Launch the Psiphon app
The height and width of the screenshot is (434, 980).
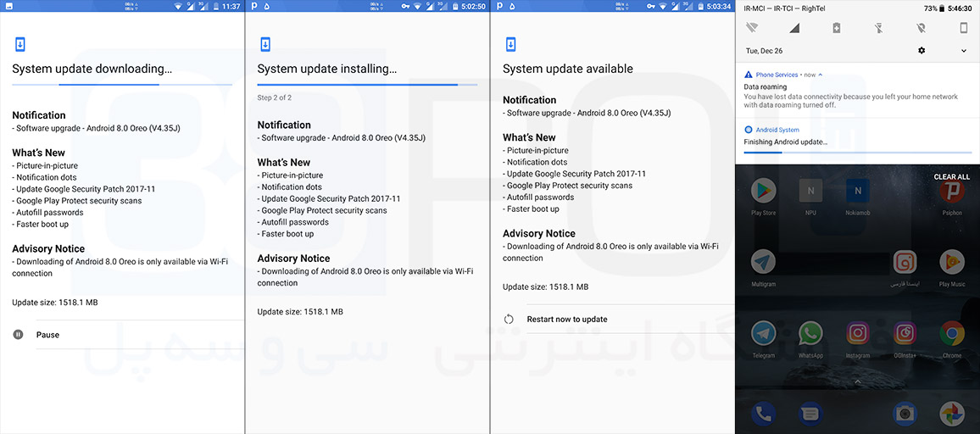(952, 191)
